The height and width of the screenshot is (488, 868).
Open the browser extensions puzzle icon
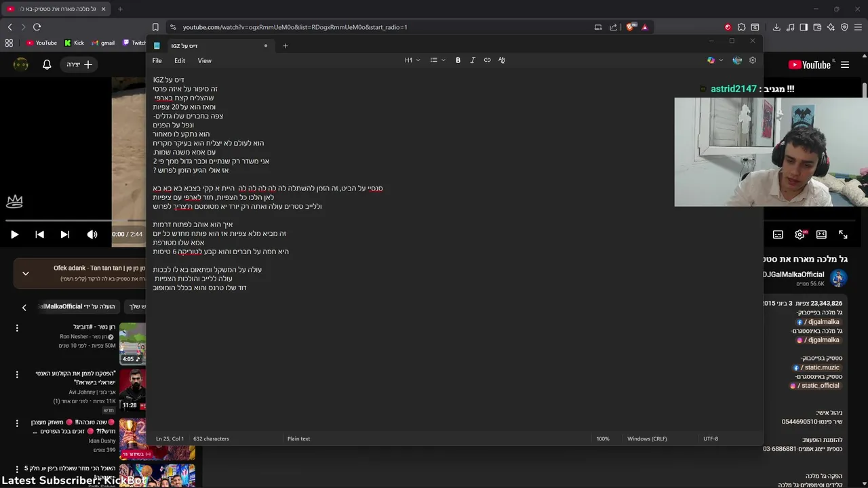coord(742,27)
